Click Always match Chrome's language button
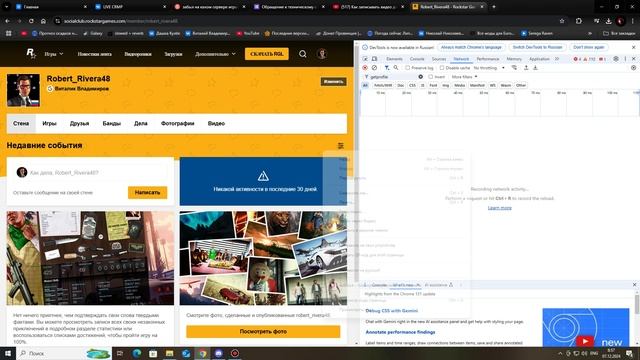This screenshot has height=360, width=640. [x=471, y=47]
